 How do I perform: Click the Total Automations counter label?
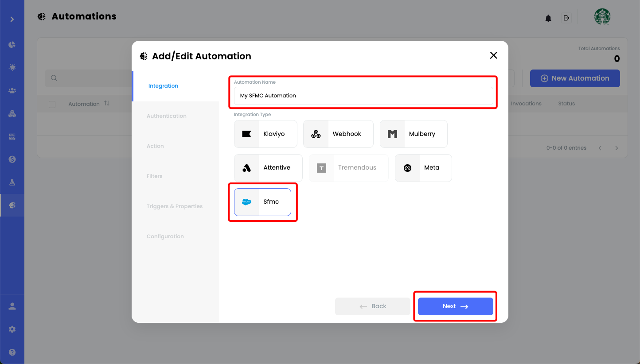pos(599,49)
